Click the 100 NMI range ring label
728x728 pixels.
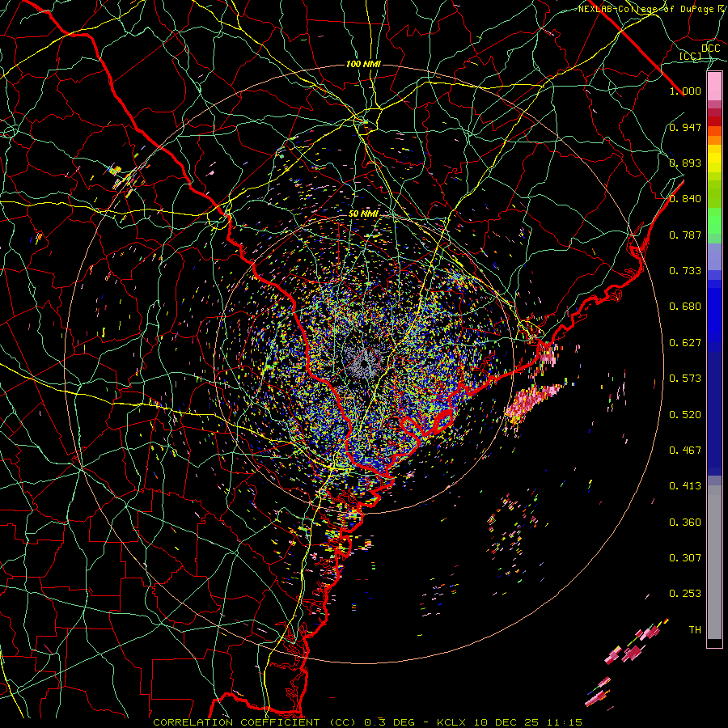coord(363,64)
